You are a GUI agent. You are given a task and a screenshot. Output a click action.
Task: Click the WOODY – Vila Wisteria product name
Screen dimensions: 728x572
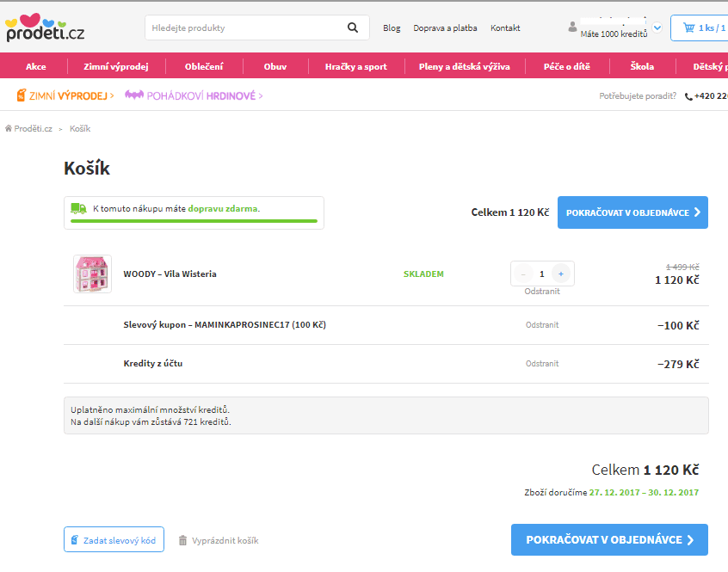[x=170, y=274]
